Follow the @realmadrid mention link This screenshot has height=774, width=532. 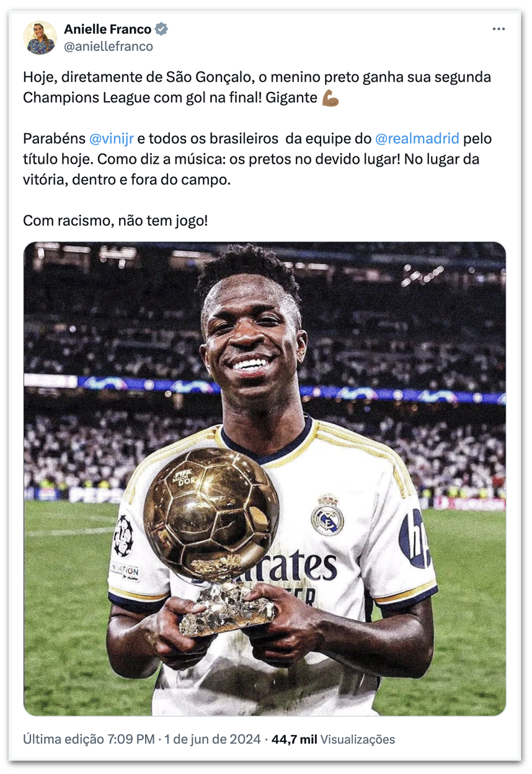pyautogui.click(x=417, y=138)
